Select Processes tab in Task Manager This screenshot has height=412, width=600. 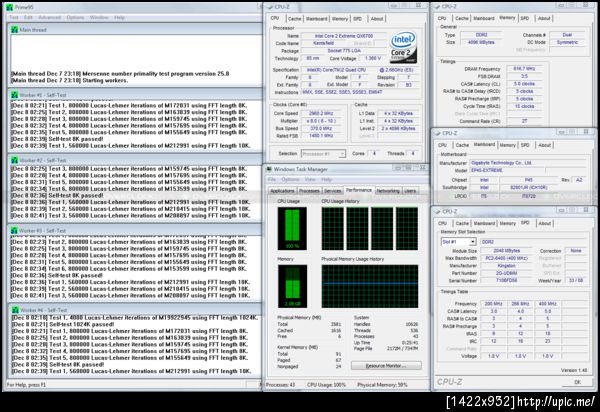coord(309,191)
